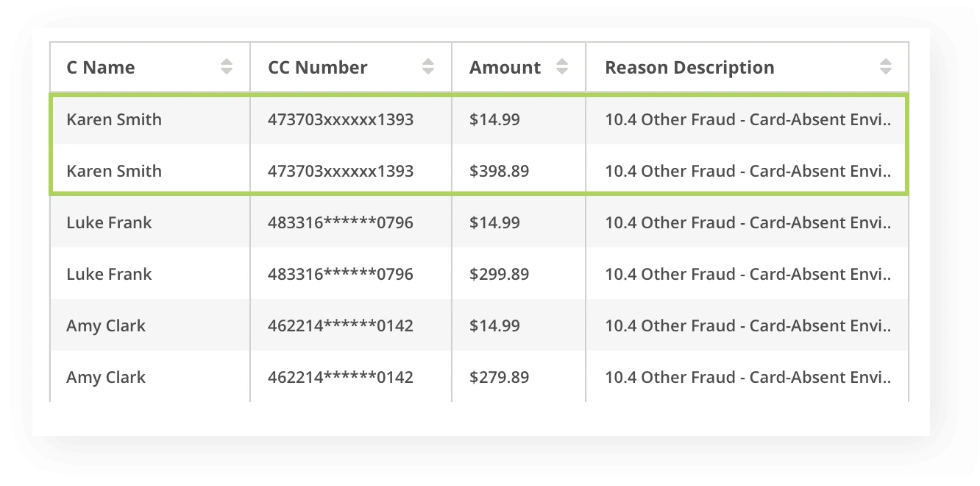This screenshot has height=486, width=980.
Task: Click the Reason Description header text
Action: click(689, 68)
